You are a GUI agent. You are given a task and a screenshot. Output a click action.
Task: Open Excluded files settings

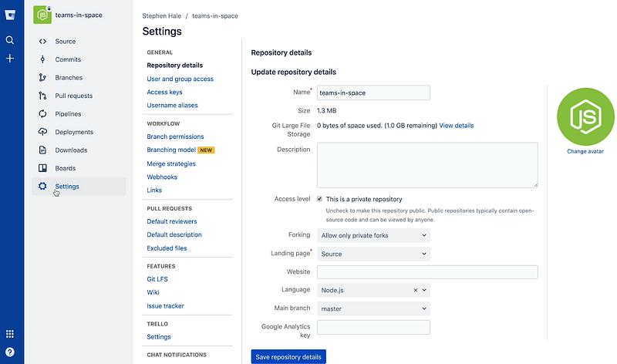point(167,248)
